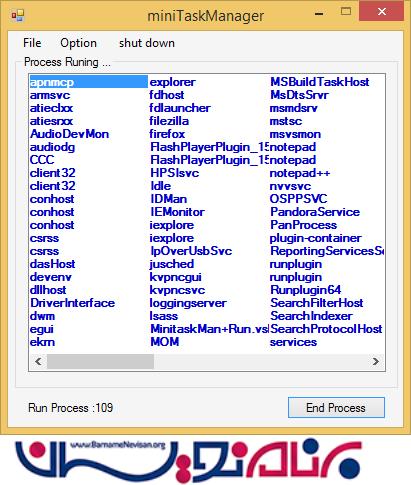Select the msvsmon process
This screenshot has height=485, width=411.
(x=295, y=134)
